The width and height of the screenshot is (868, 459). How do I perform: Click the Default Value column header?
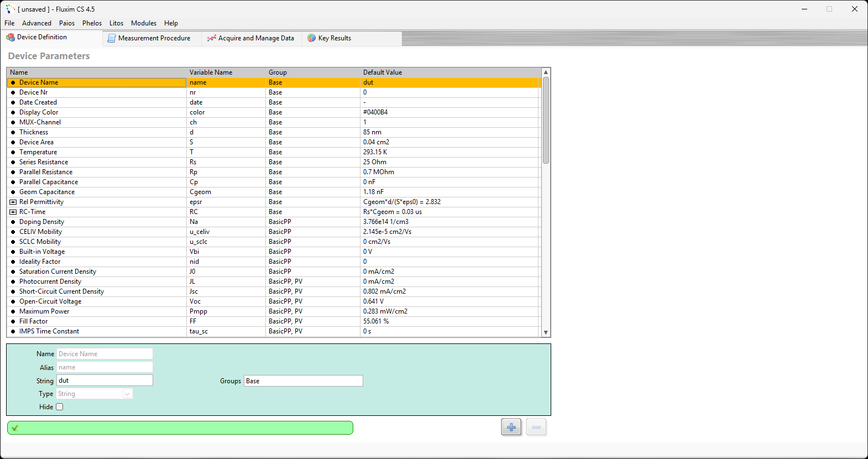click(x=451, y=72)
